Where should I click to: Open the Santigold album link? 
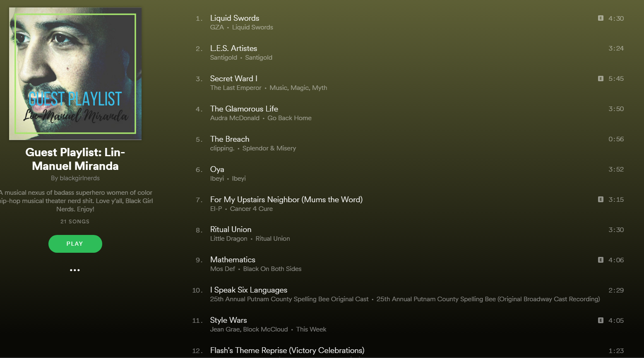(x=259, y=58)
